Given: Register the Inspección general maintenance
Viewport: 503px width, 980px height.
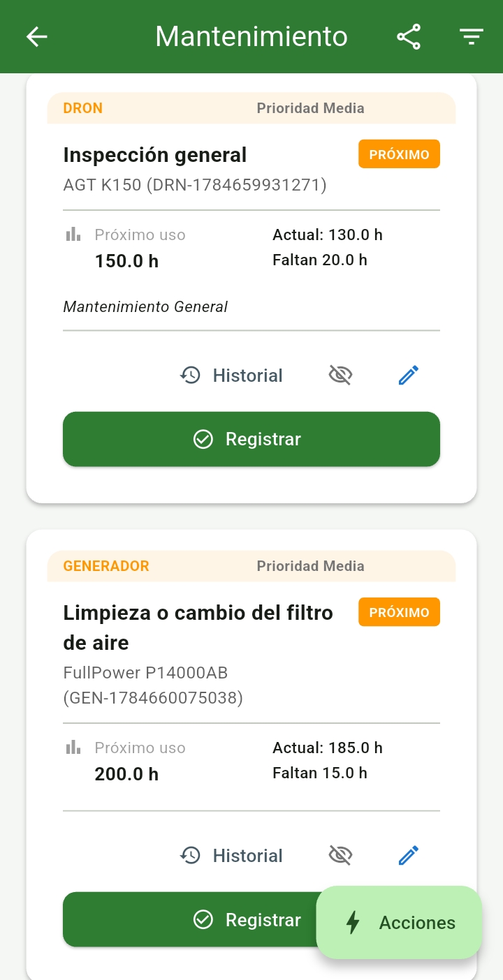Looking at the screenshot, I should [251, 439].
